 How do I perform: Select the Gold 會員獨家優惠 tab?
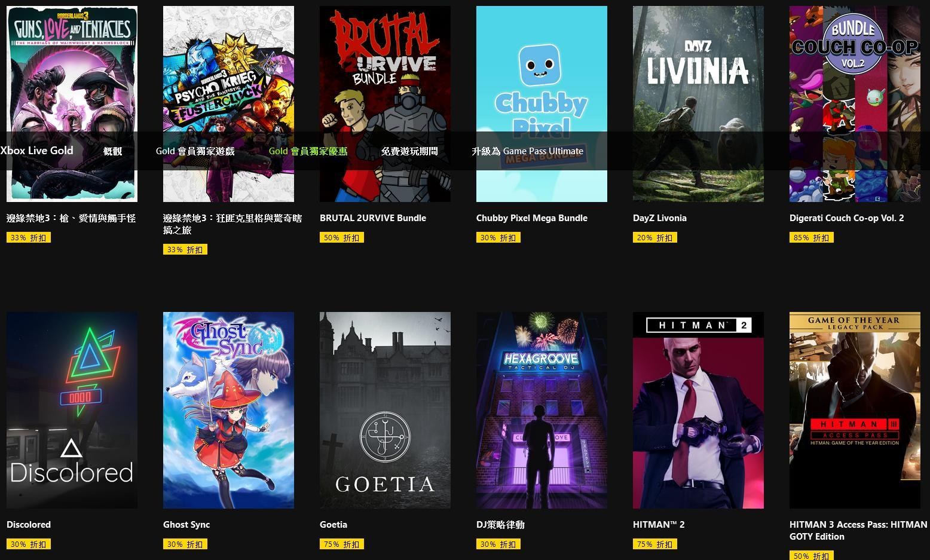(x=308, y=151)
